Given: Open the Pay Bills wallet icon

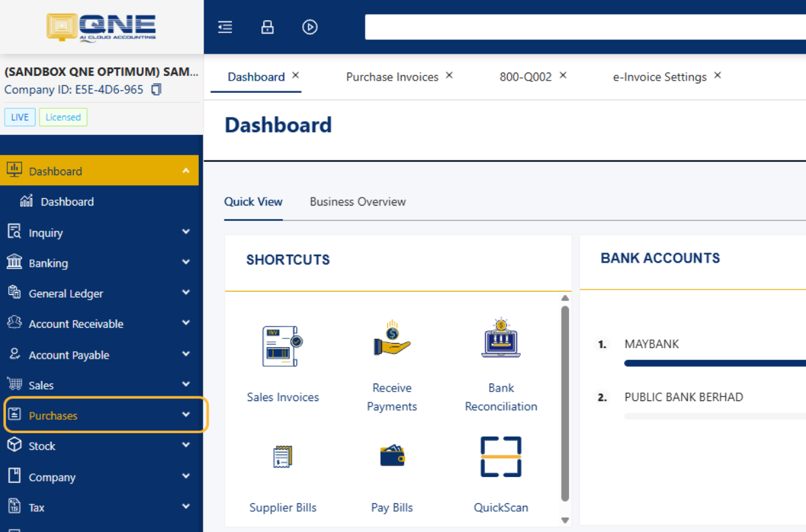Looking at the screenshot, I should [392, 457].
